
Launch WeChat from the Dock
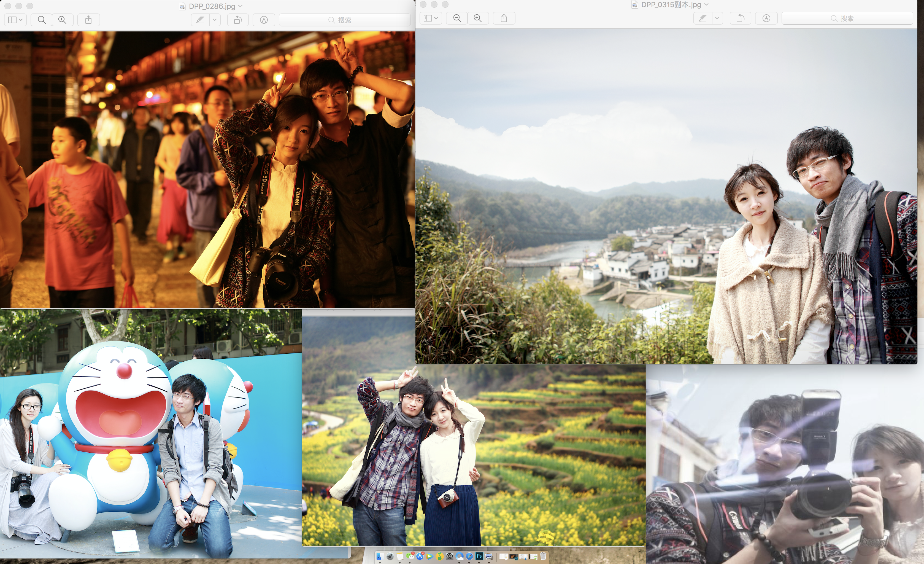(x=410, y=557)
